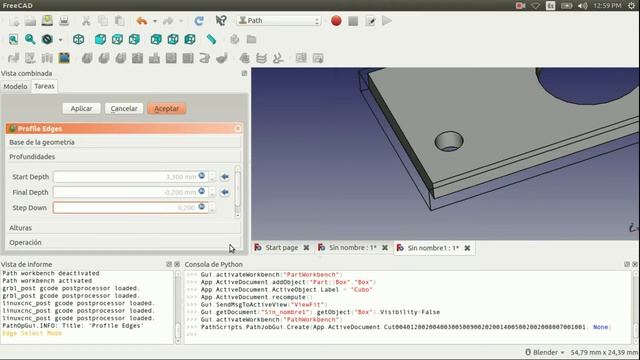Execute macro play triangle

(x=387, y=21)
